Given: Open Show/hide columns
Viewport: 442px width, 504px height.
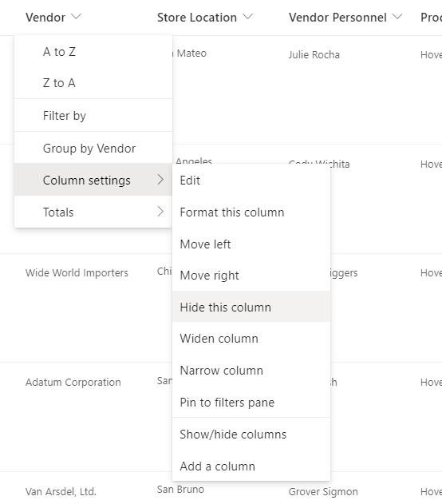Looking at the screenshot, I should pos(251,435).
